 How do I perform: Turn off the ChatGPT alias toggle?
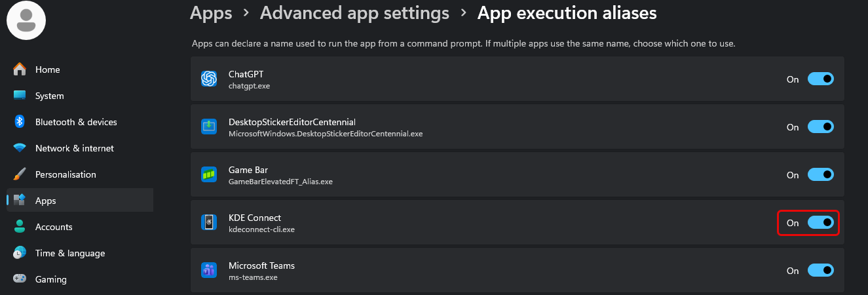[820, 79]
